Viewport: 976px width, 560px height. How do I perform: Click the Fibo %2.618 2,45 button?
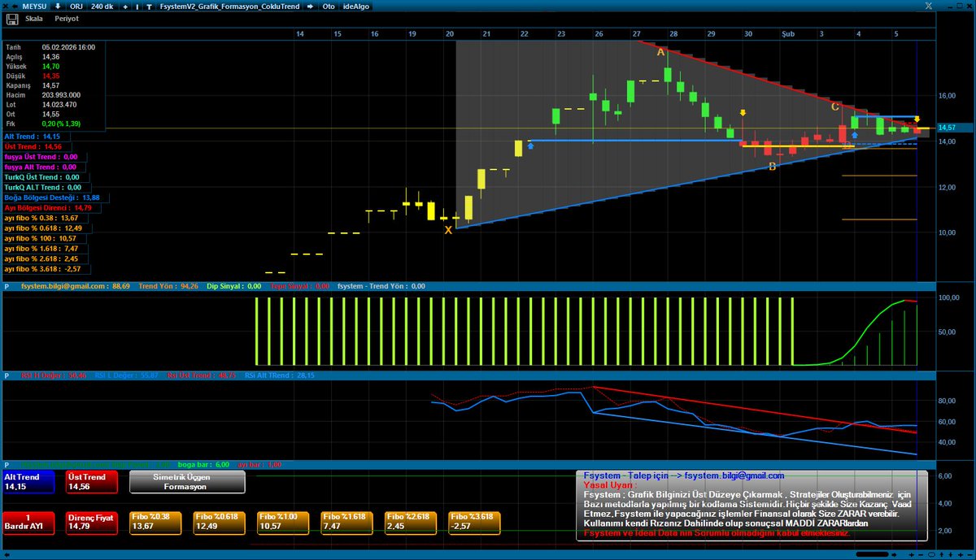411,522
